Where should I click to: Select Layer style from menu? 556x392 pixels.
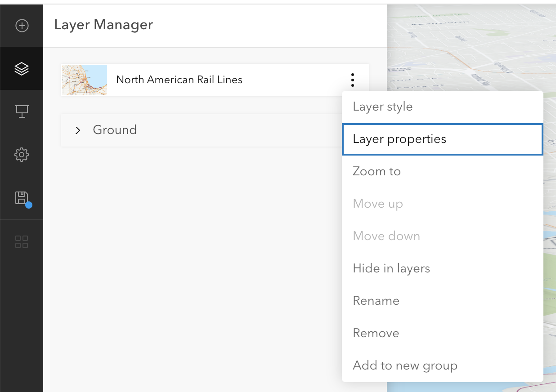click(382, 107)
